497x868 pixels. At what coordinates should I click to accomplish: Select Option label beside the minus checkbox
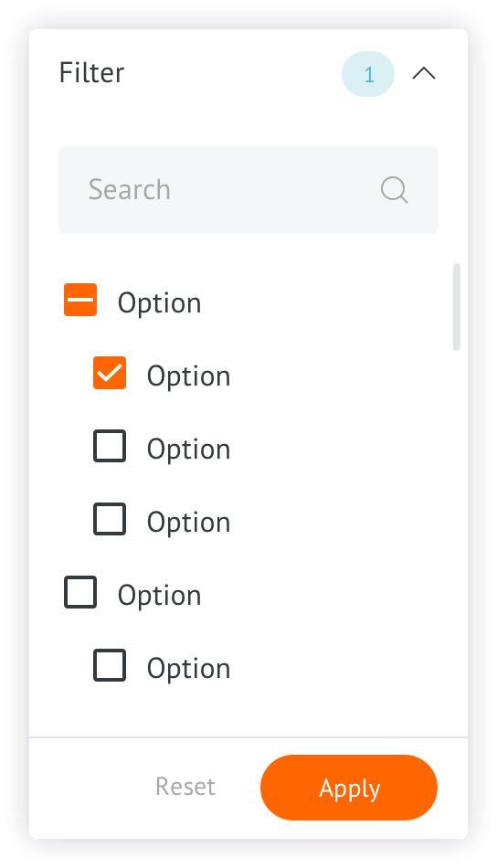pos(159,303)
